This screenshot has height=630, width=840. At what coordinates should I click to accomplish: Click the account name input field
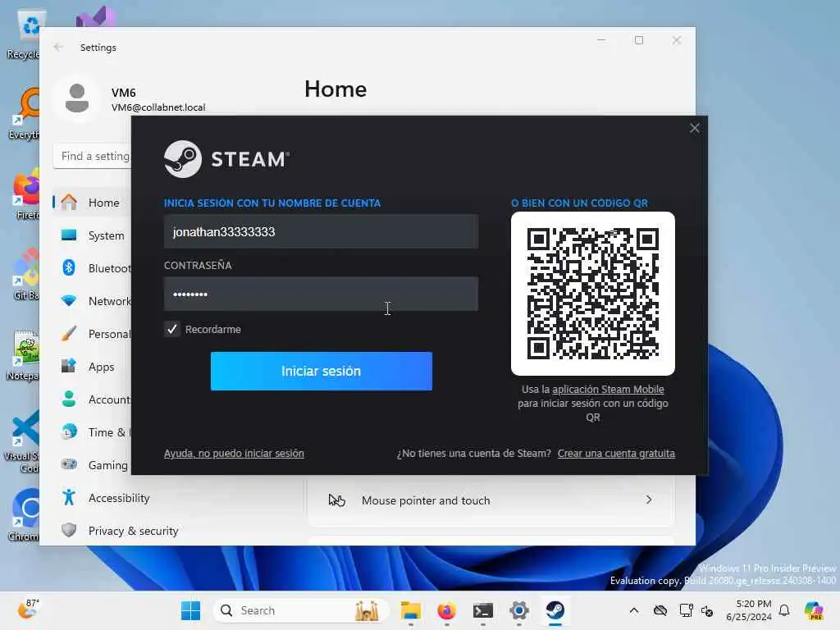click(321, 231)
